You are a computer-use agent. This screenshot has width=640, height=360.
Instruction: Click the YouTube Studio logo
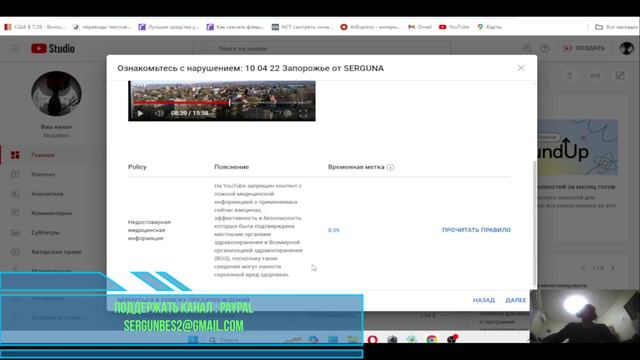coord(53,49)
